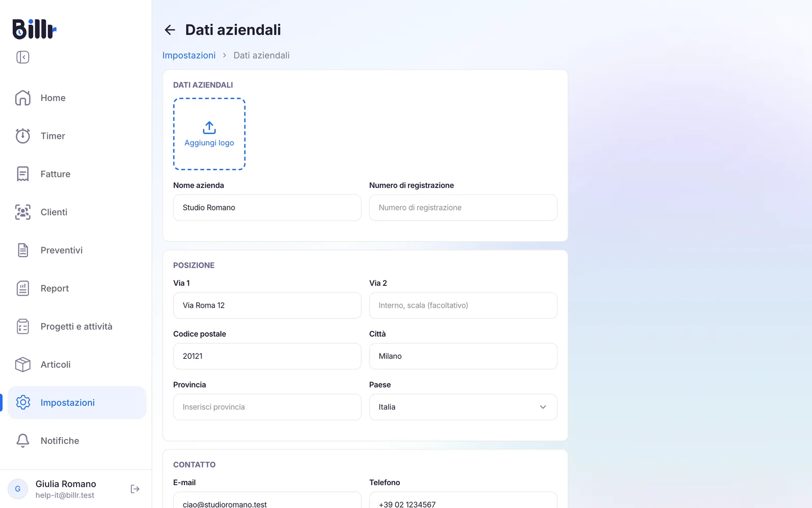Click the Aggiungi logo text
This screenshot has width=812, height=508.
coord(209,143)
